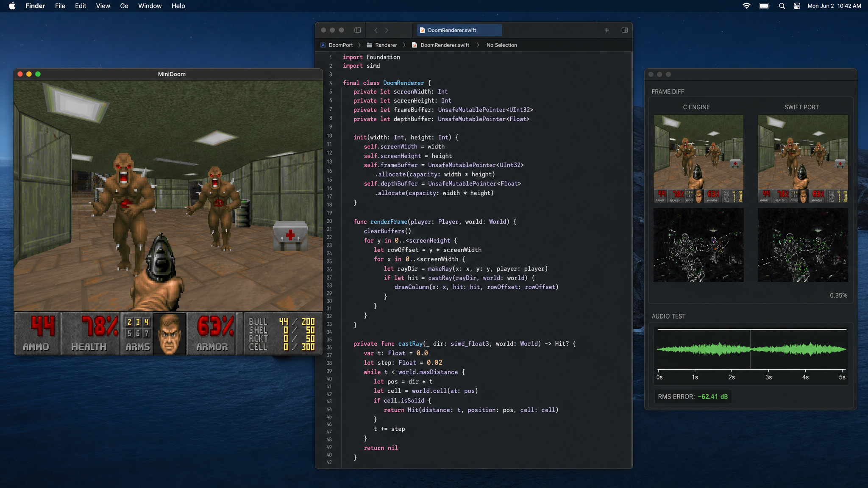Click the BULL ammo row in MiniDoom

281,322
